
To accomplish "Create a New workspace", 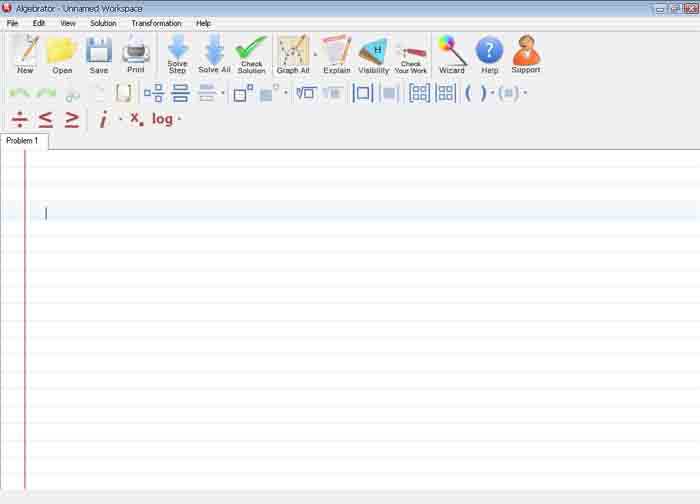I will 25,54.
